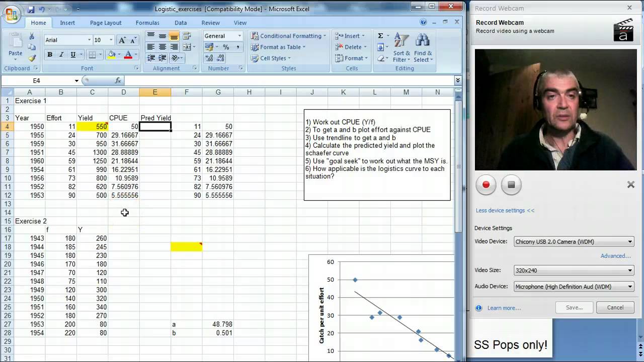644x362 pixels.
Task: Select the yellow Yield cell containing 550
Action: 93,127
